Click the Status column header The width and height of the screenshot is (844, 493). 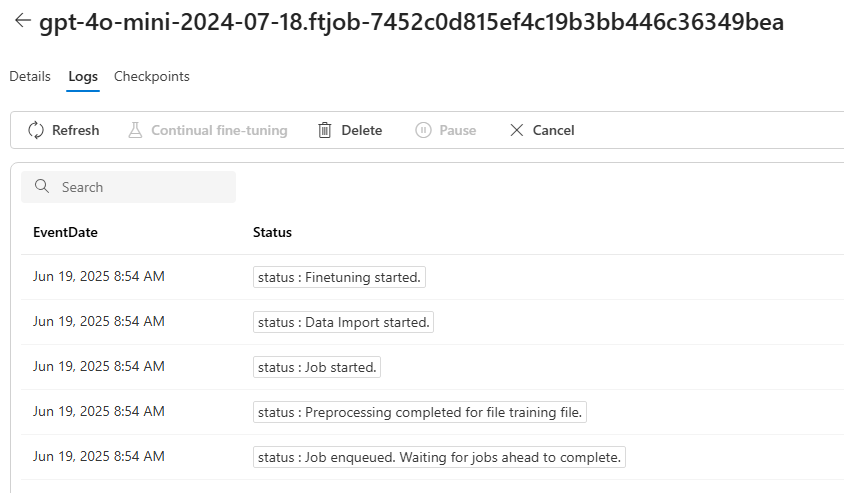point(272,233)
